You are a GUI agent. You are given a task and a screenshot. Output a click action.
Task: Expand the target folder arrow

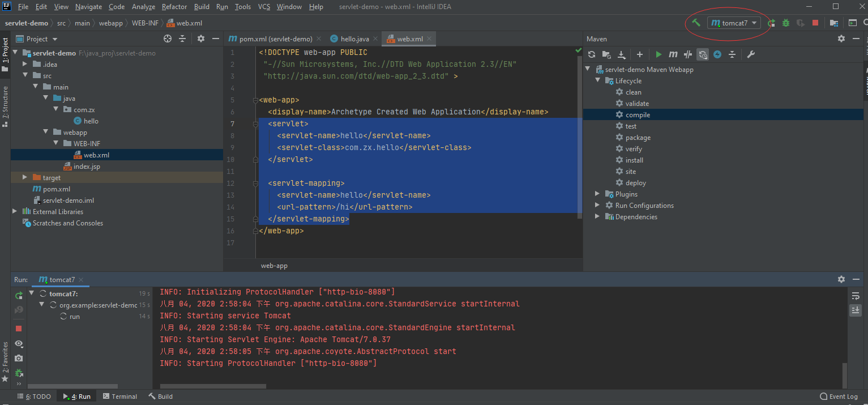pos(25,177)
